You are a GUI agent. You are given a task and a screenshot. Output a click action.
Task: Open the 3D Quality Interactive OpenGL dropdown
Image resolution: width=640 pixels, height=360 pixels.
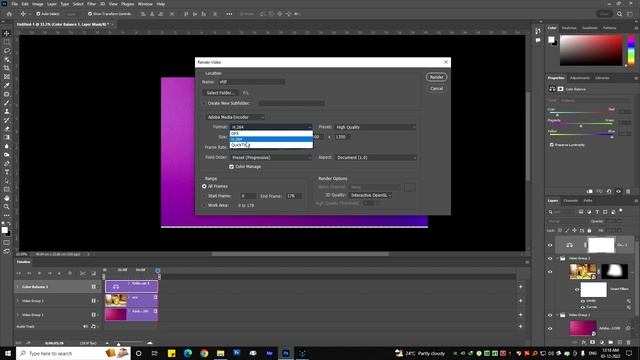370,196
